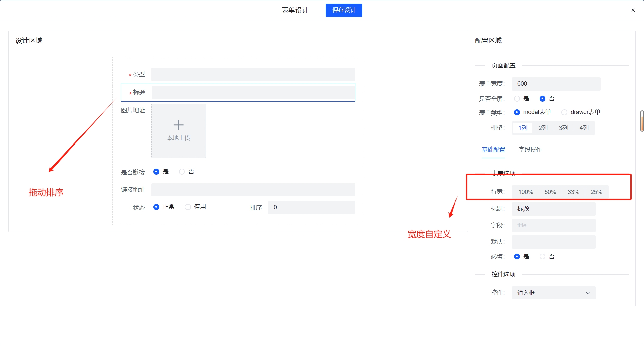
Task: Click the 链接地址 input in design area
Action: 253,190
